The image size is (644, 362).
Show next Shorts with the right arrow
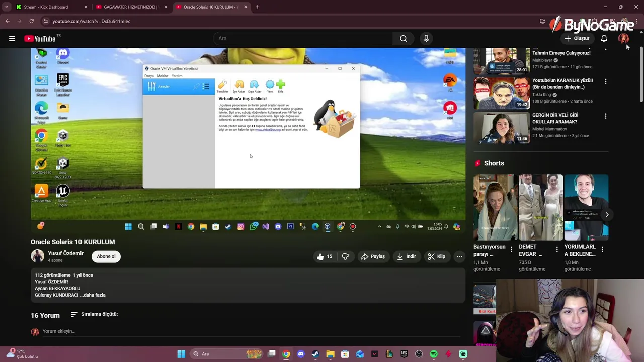pyautogui.click(x=607, y=214)
